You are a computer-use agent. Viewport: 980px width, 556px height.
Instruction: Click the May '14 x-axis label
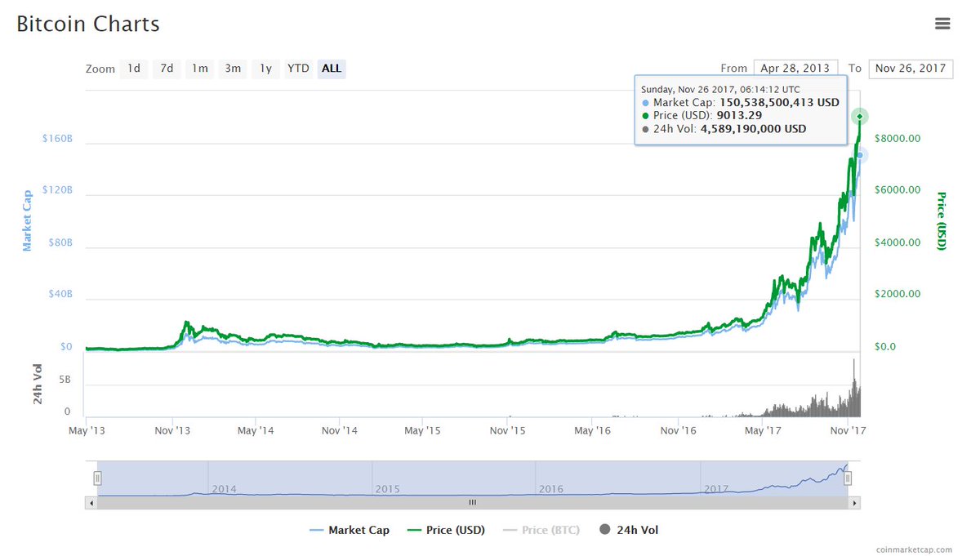click(x=256, y=430)
